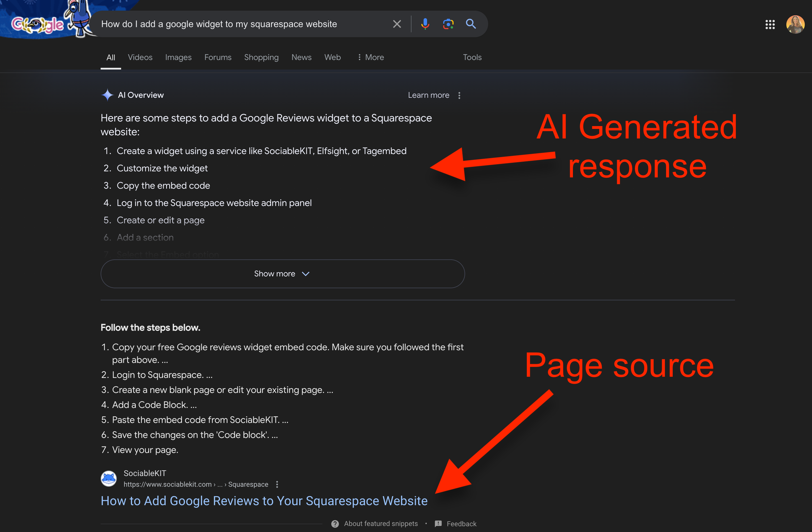Switch to the Forums tab

point(218,58)
